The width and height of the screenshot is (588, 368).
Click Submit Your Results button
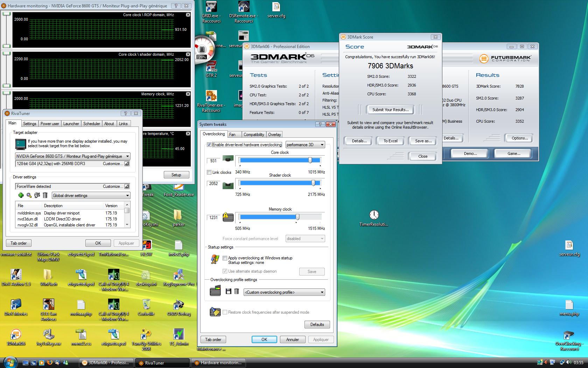point(390,110)
